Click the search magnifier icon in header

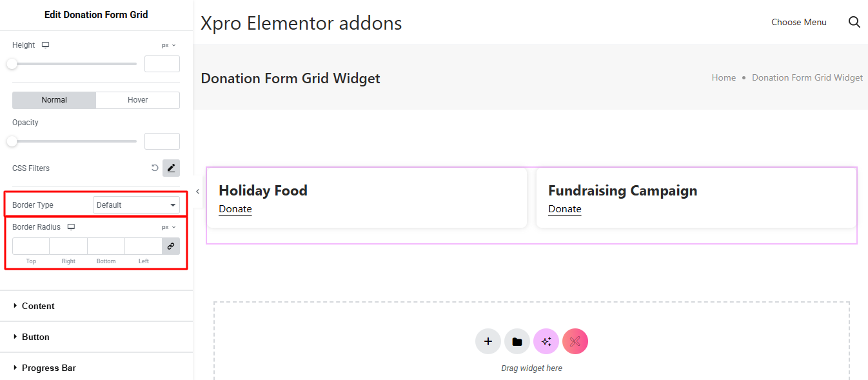[x=854, y=22]
